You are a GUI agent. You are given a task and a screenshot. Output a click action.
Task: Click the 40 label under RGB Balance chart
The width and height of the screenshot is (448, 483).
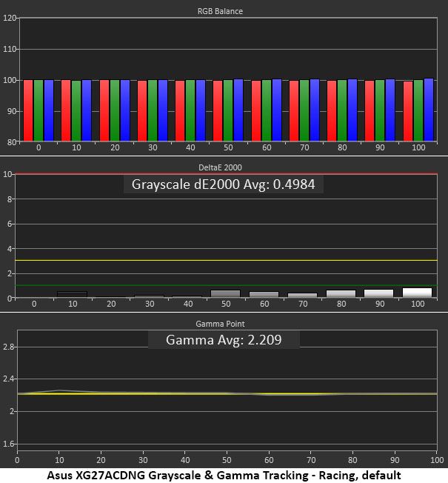click(x=190, y=147)
